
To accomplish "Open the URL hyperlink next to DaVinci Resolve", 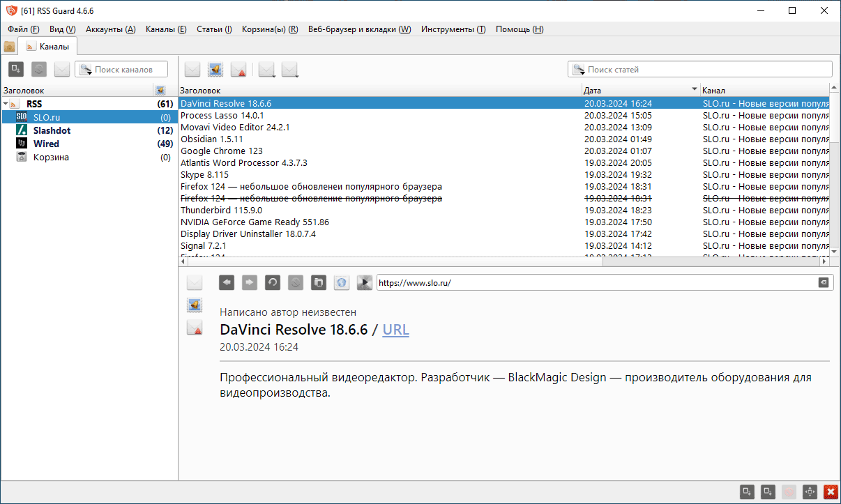I will click(x=395, y=329).
